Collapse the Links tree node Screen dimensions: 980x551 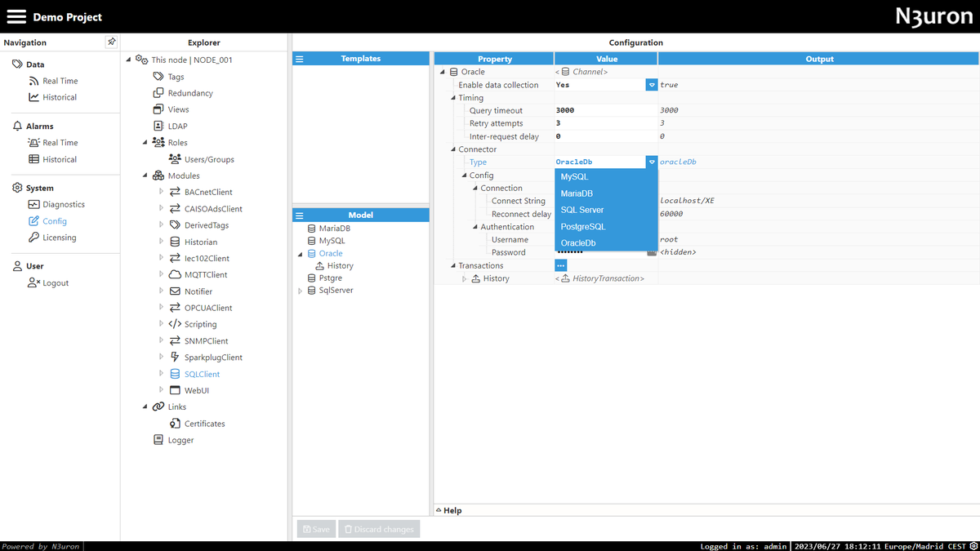click(x=145, y=407)
